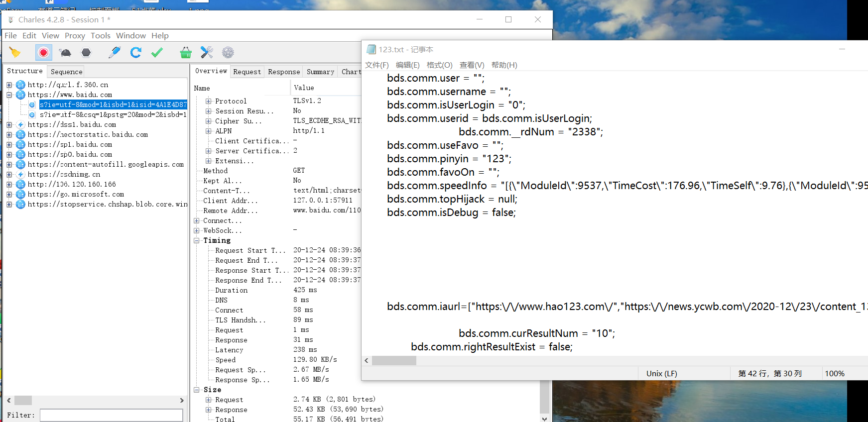This screenshot has height=422, width=868.
Task: Collapse the https://www.baidu.com node
Action: coord(9,95)
